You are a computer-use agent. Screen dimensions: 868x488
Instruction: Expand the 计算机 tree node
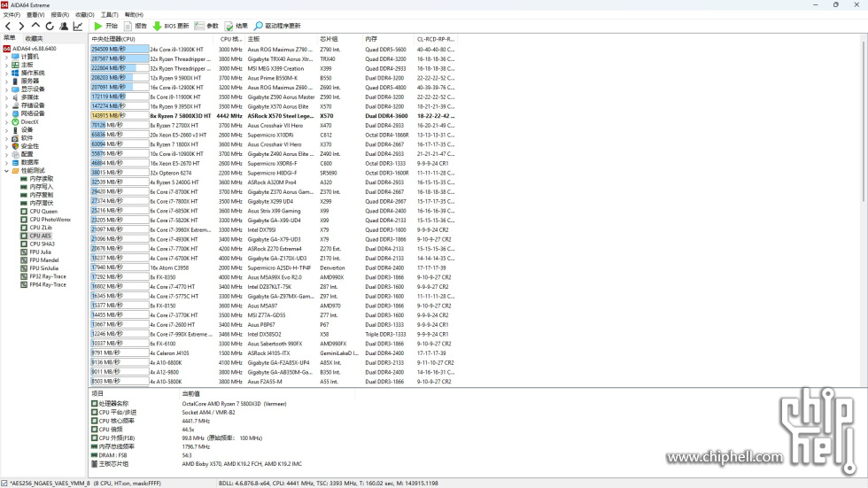click(7, 57)
